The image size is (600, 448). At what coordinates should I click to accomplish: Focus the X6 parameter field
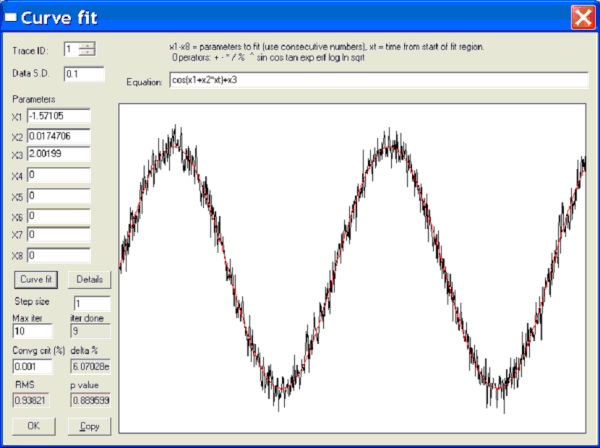point(59,216)
